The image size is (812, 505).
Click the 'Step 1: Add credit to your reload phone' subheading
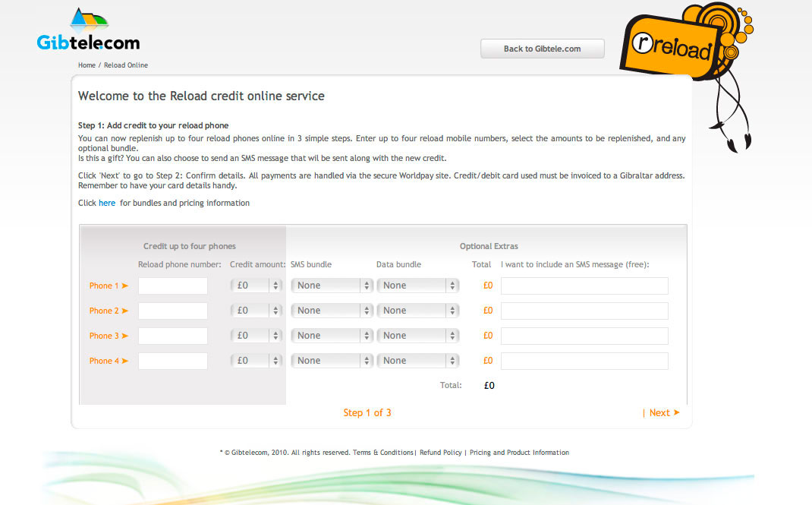click(153, 125)
